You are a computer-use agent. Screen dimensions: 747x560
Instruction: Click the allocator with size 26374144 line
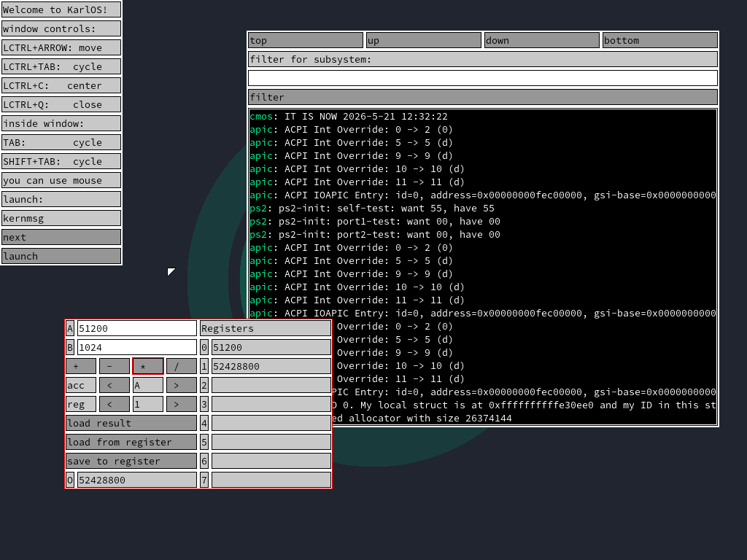422,418
